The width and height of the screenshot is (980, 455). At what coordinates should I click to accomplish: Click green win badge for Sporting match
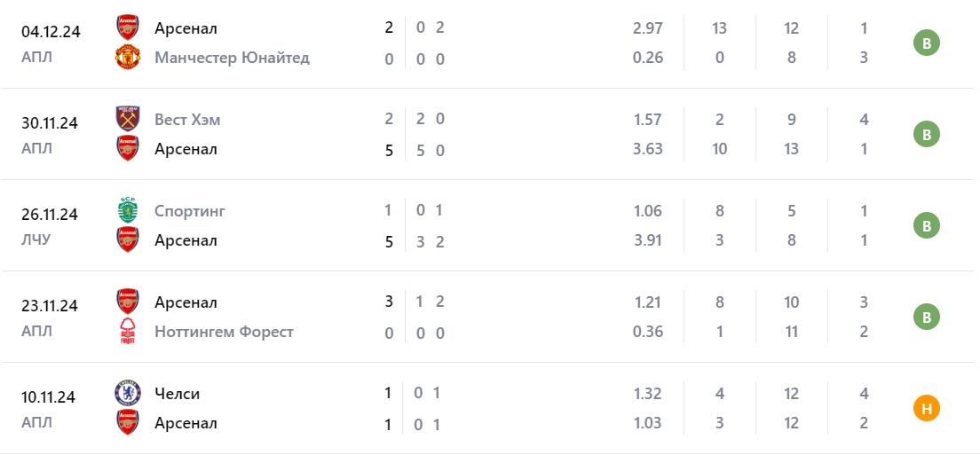point(927,225)
